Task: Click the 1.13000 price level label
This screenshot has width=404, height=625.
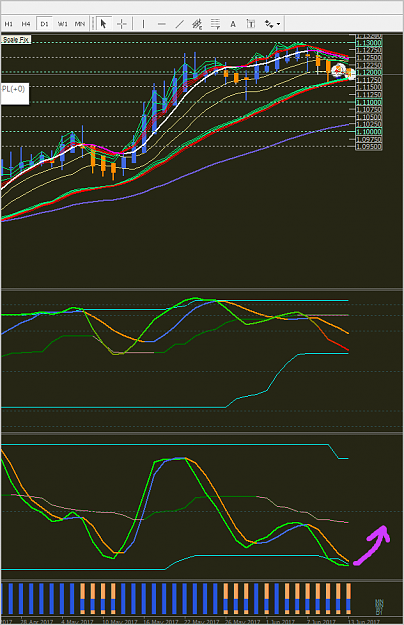Action: (369, 43)
